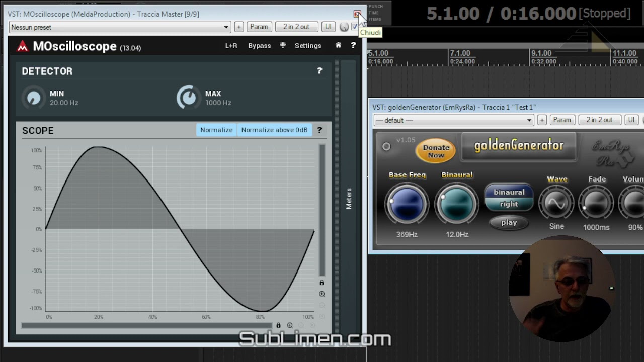
Task: Close the MOscilloscope plugin window
Action: pyautogui.click(x=357, y=14)
